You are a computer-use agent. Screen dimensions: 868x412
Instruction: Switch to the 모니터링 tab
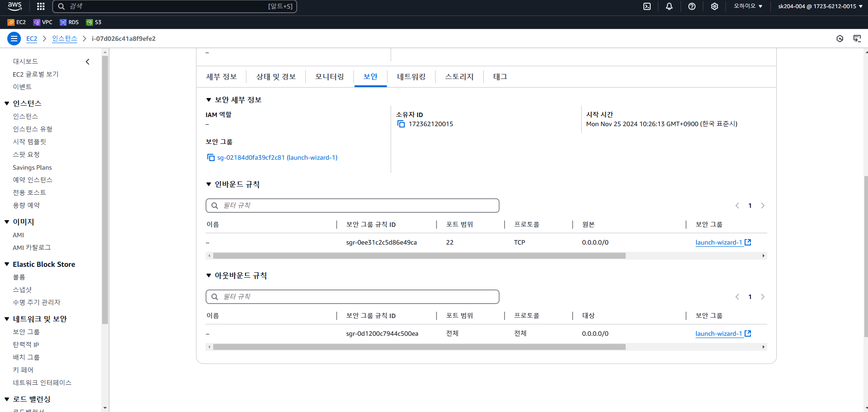[x=329, y=77]
